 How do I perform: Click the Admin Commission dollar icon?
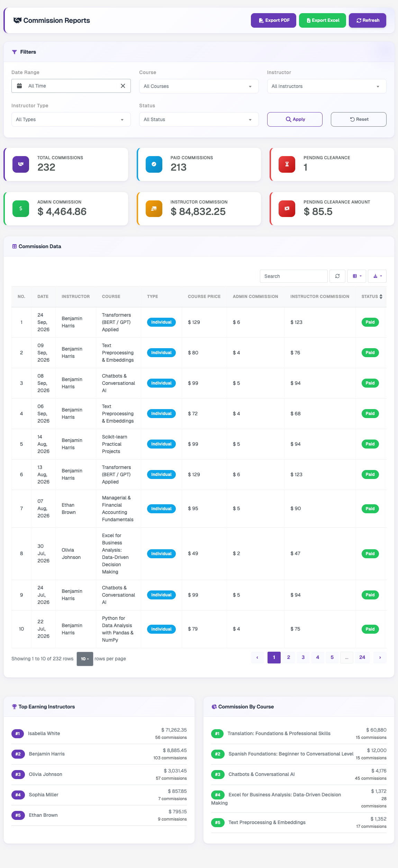click(21, 209)
